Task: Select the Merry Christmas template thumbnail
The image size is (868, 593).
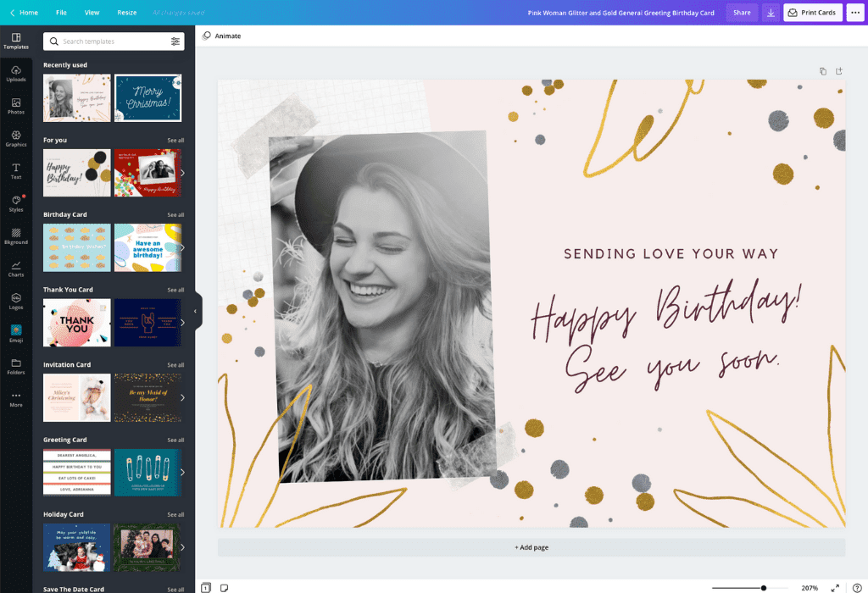Action: click(147, 97)
